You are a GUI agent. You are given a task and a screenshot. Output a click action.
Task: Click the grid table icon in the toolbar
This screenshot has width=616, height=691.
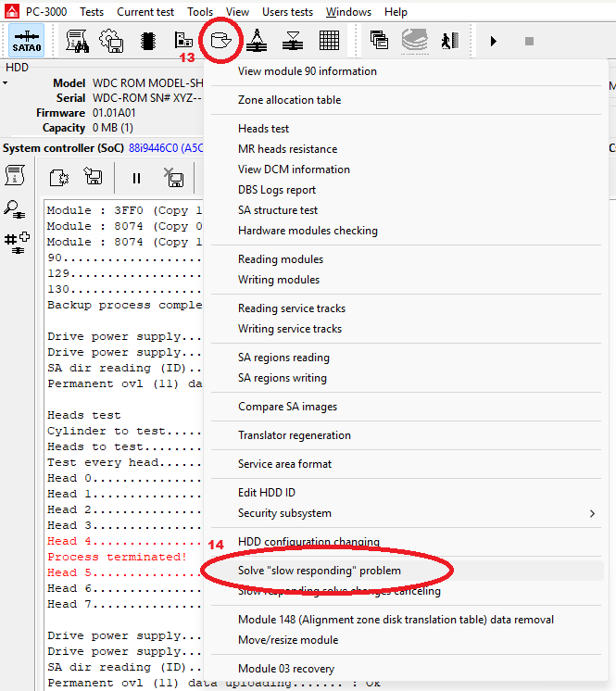coord(329,41)
